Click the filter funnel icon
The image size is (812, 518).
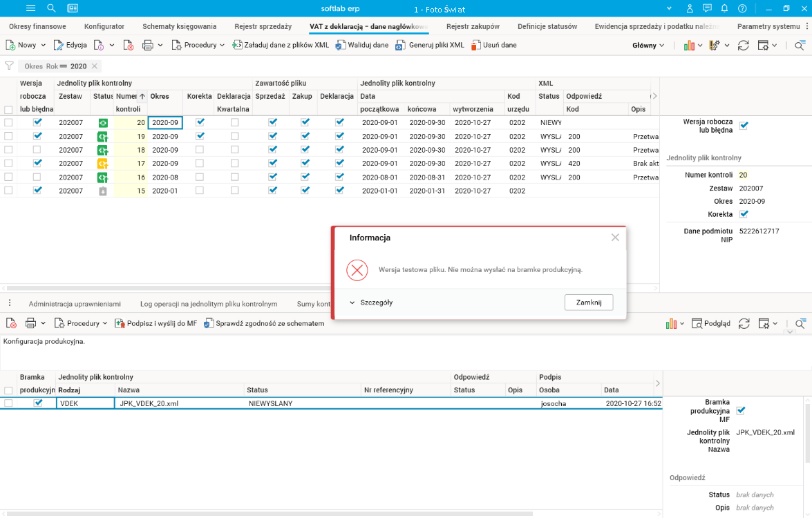pyautogui.click(x=9, y=66)
